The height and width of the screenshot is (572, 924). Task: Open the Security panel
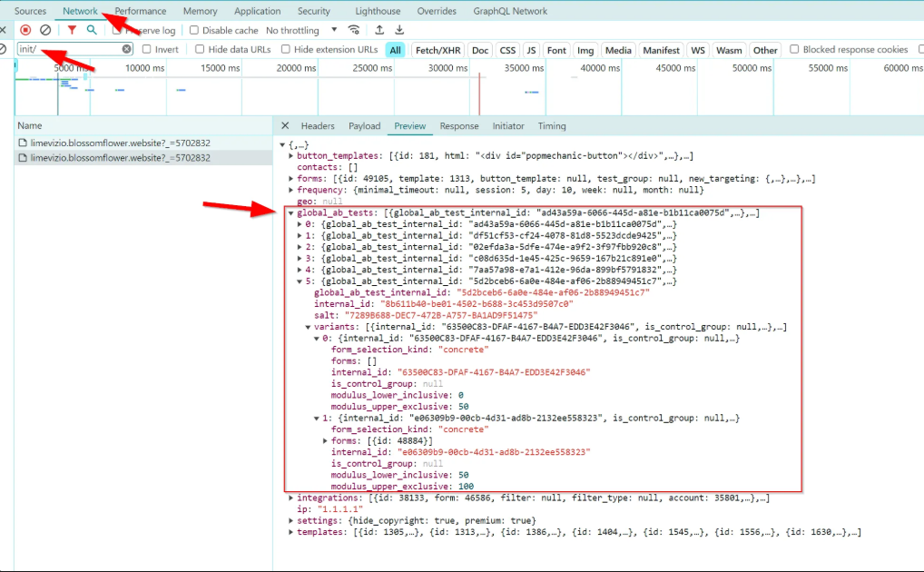(x=313, y=11)
